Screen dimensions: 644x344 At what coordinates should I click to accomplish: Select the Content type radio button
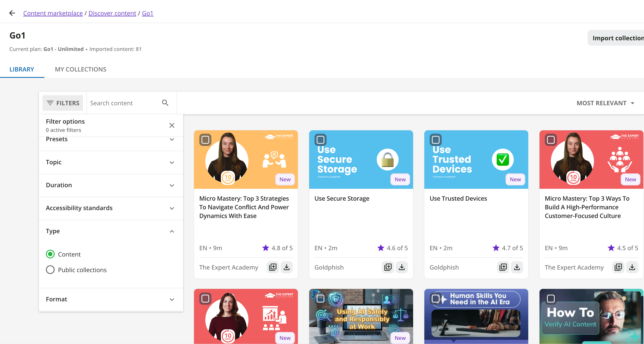click(x=50, y=254)
